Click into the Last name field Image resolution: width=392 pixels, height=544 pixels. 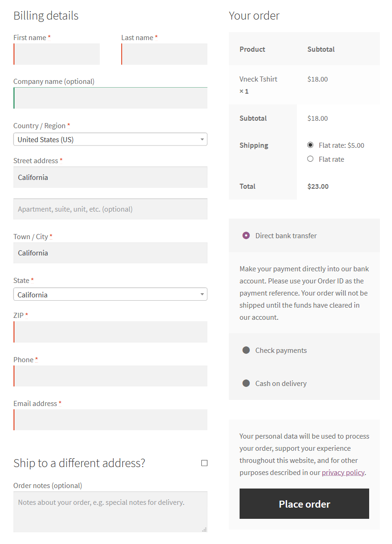164,54
